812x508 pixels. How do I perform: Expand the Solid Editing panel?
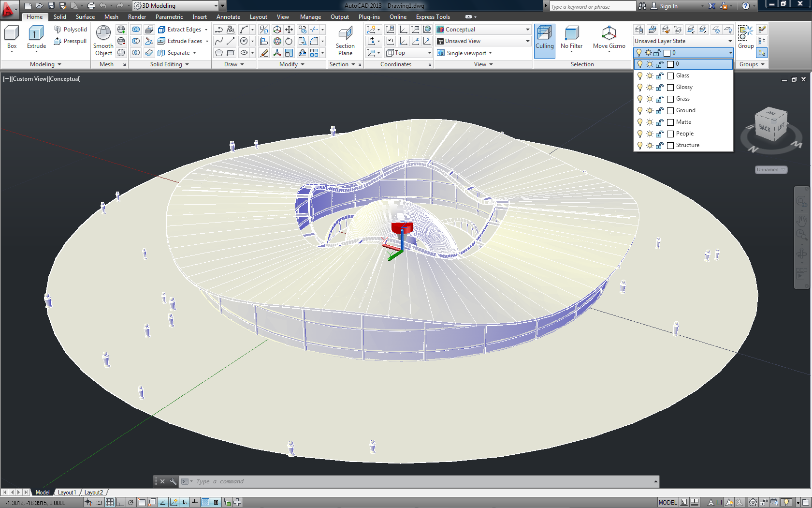169,64
